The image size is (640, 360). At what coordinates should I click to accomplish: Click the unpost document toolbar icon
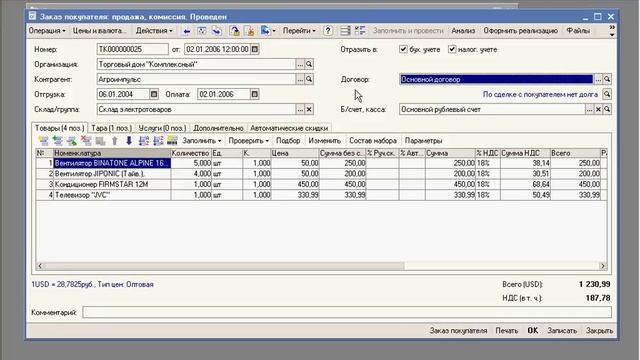click(250, 31)
